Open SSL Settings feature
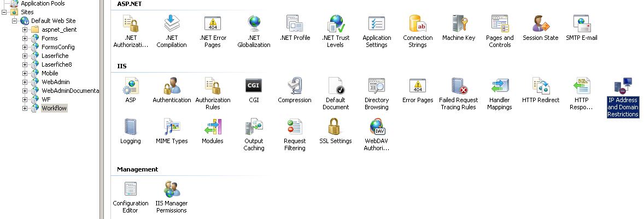The height and width of the screenshot is (219, 644). click(x=336, y=132)
